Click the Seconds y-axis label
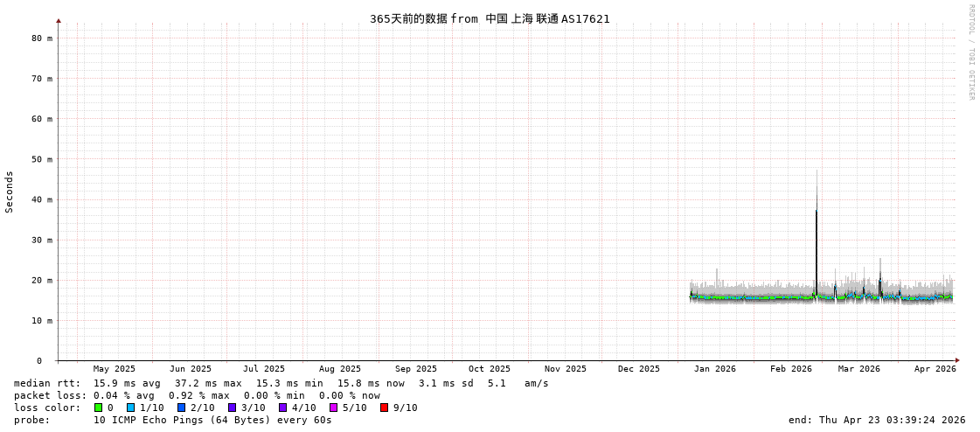 coord(10,192)
